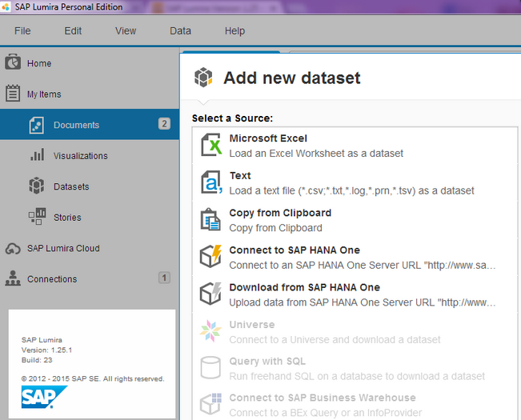The width and height of the screenshot is (521, 420).
Task: Click the 'Select a Source:' label
Action: click(232, 118)
